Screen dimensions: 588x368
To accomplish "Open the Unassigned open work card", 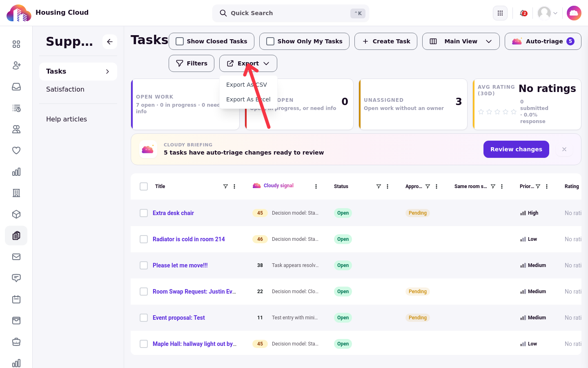I will (x=413, y=104).
